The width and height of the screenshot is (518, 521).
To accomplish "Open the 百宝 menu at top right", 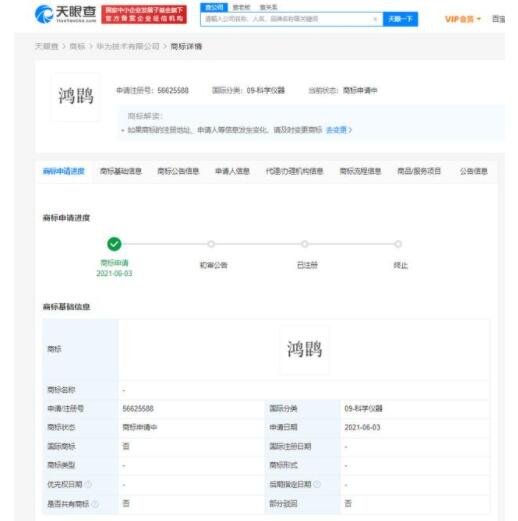I will click(499, 19).
